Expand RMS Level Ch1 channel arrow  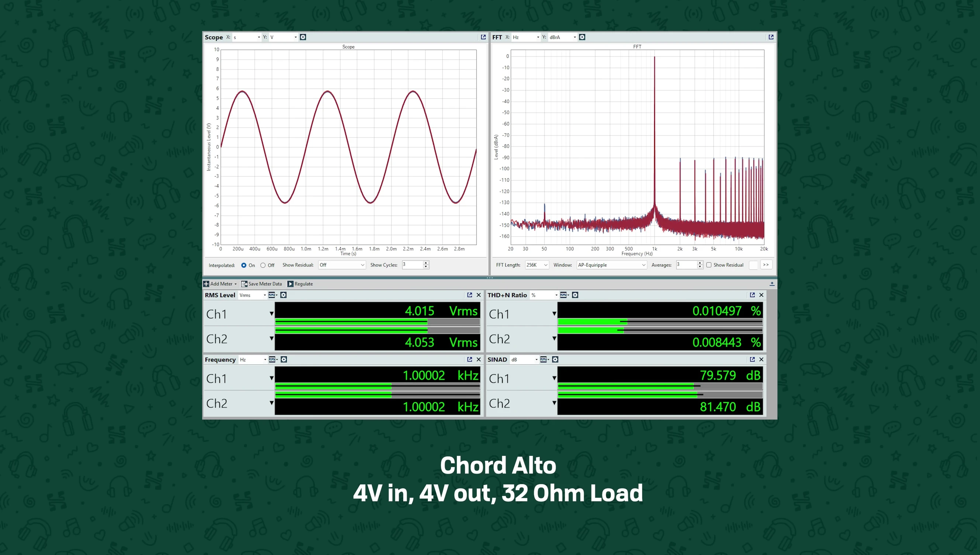pyautogui.click(x=272, y=314)
